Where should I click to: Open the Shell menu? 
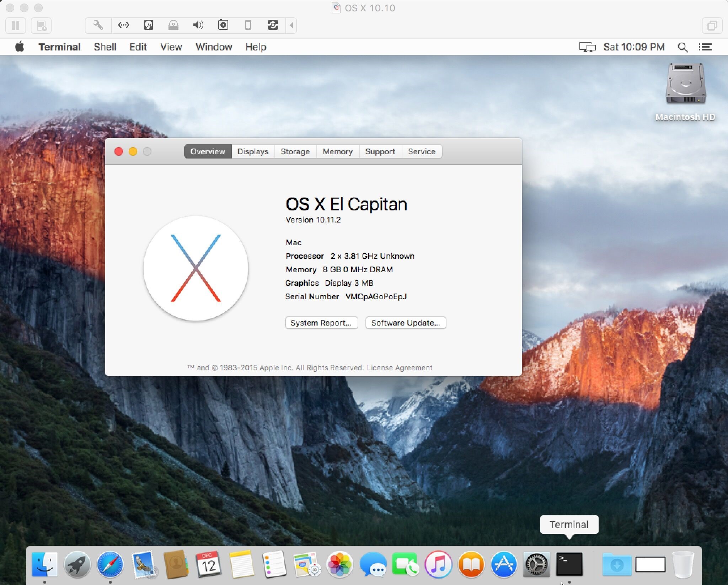point(105,47)
